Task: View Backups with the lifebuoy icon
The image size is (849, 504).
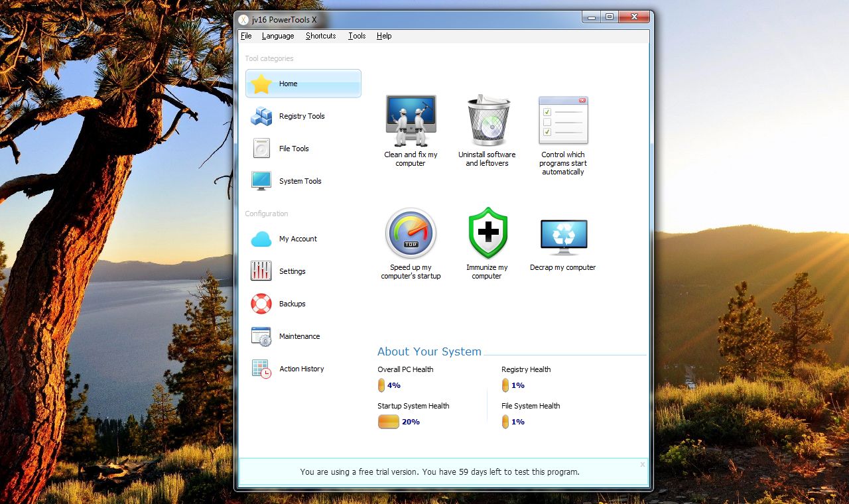Action: (292, 304)
